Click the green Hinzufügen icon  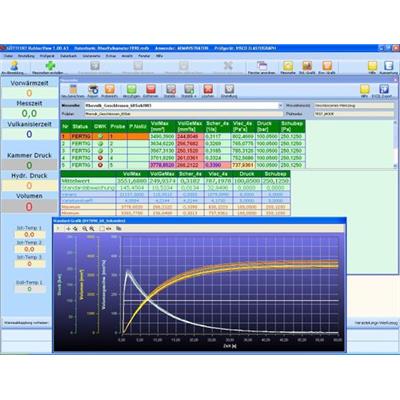[132, 89]
